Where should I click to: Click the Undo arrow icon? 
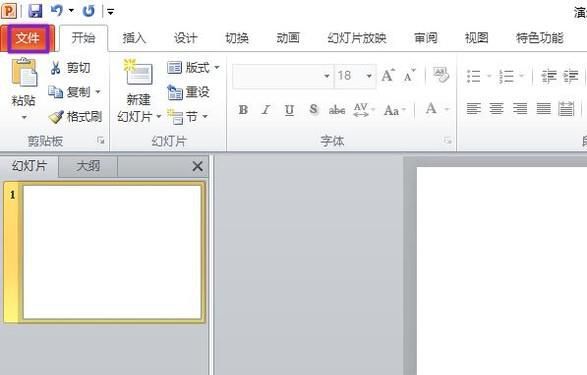pyautogui.click(x=57, y=10)
